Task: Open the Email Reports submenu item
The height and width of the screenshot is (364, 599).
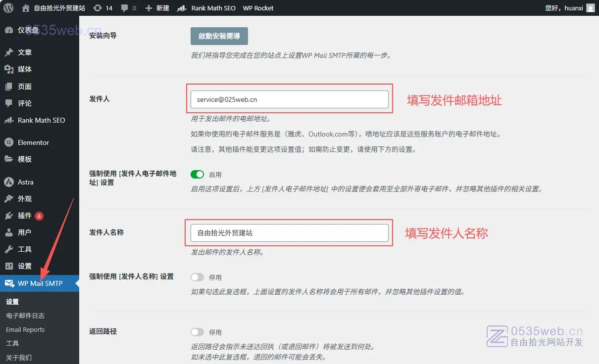Action: point(25,329)
